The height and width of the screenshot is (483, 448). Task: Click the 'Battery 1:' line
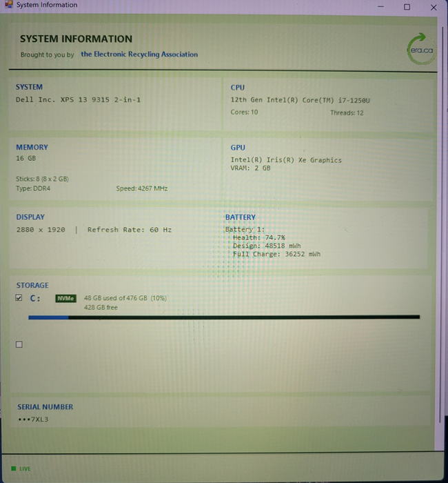[245, 229]
